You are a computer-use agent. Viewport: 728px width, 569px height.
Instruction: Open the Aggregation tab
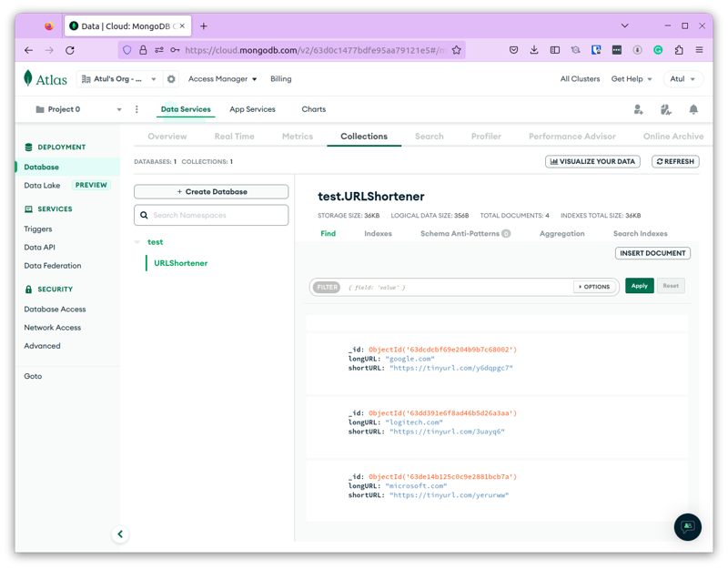(x=561, y=234)
